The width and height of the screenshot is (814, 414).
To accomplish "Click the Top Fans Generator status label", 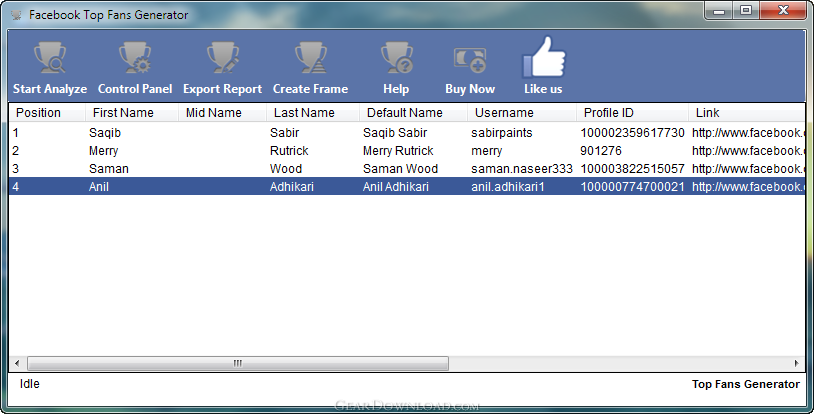I will tap(745, 384).
